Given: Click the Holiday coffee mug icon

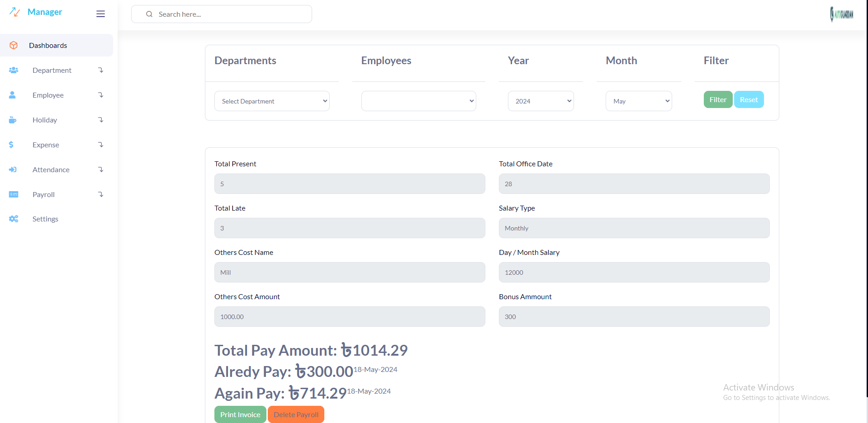Looking at the screenshot, I should point(13,120).
